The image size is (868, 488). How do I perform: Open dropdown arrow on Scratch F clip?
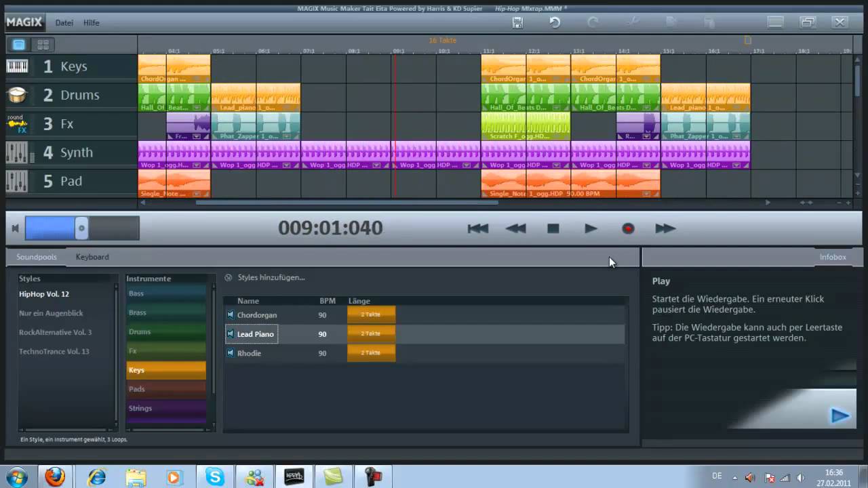[557, 136]
